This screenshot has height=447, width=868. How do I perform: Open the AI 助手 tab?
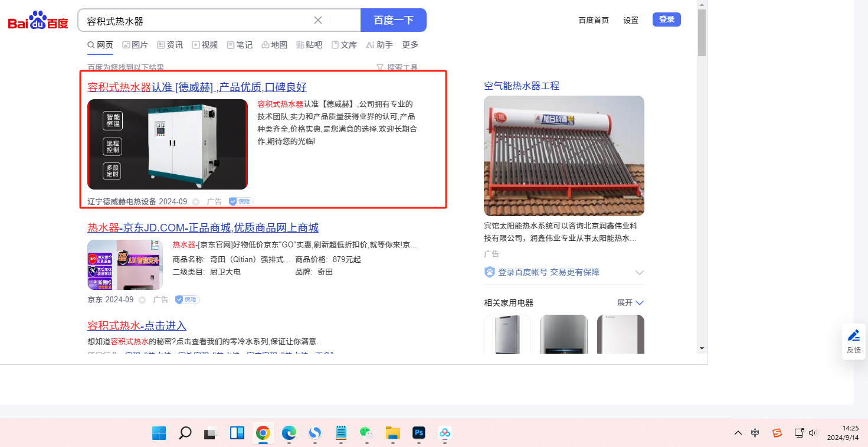pos(379,45)
